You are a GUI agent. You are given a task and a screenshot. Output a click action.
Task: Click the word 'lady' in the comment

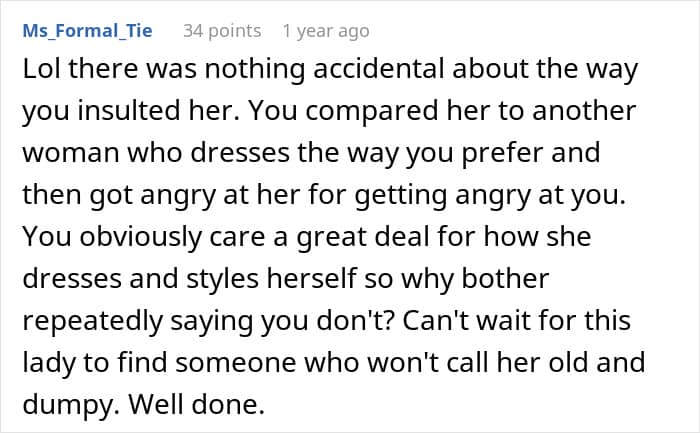pyautogui.click(x=50, y=363)
